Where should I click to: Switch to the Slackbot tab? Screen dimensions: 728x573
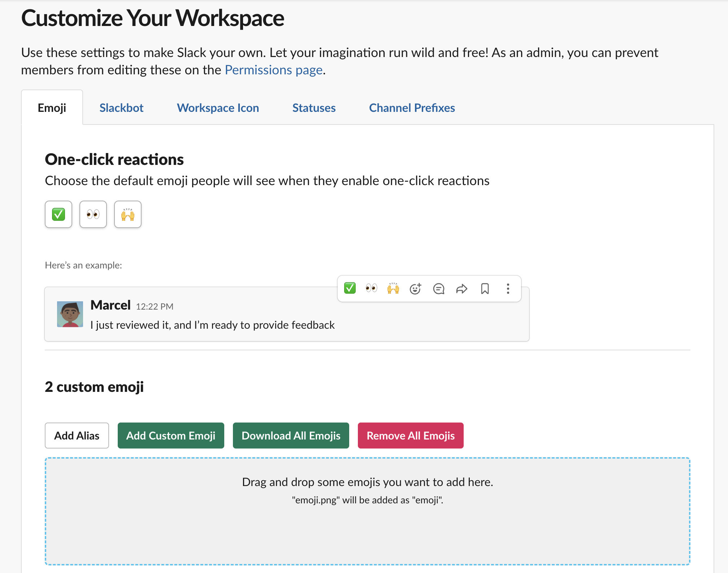tap(121, 108)
